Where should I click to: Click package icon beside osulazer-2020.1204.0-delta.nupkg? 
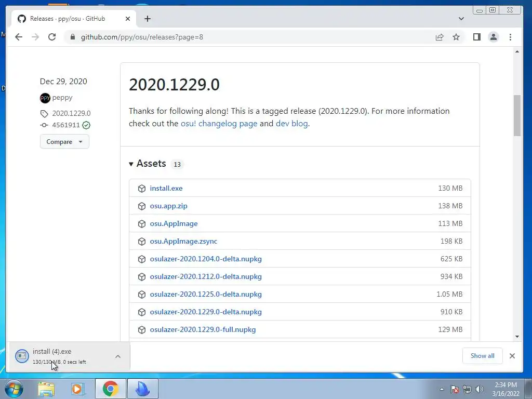[142, 259]
